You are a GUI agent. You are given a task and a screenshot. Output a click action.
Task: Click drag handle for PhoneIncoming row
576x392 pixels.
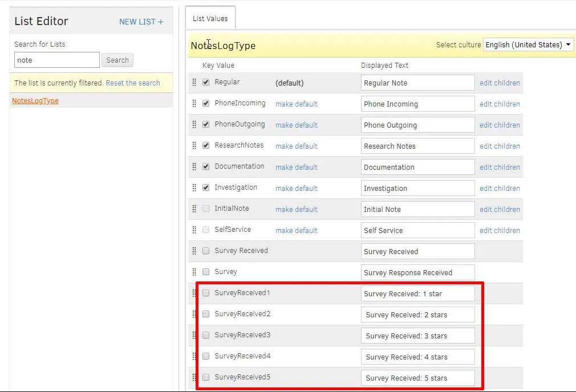coord(194,104)
